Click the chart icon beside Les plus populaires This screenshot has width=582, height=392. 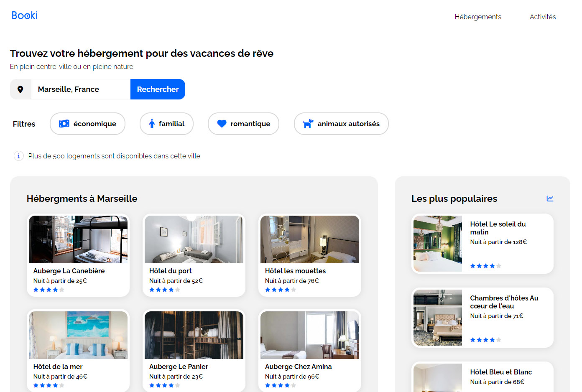(x=550, y=199)
